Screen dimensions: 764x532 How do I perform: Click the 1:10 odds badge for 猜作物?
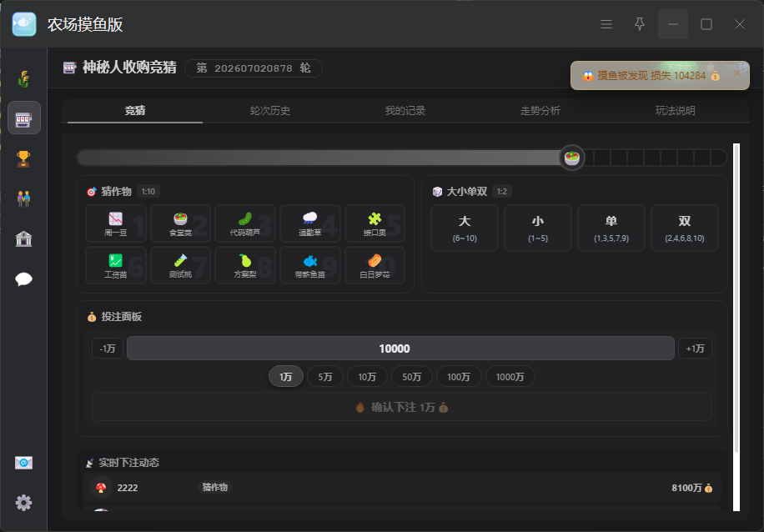(148, 192)
